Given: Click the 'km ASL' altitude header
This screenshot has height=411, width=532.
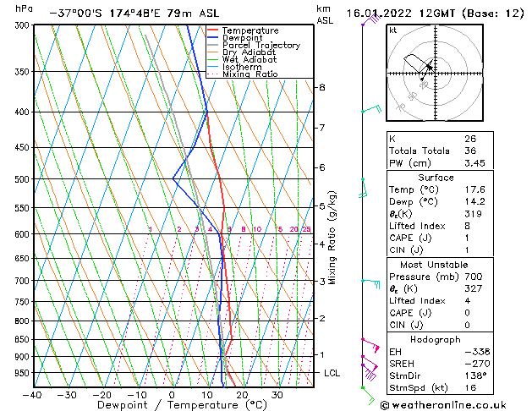Looking at the screenshot, I should pos(324,14).
